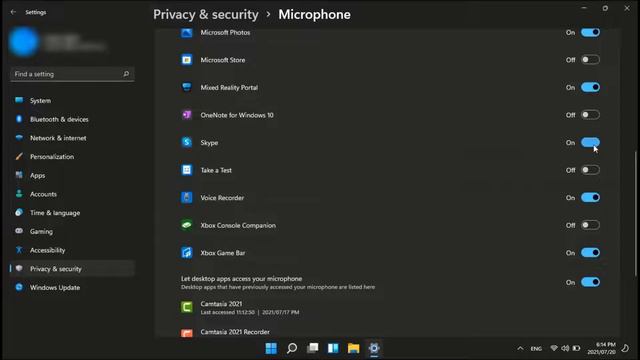Open Personalization settings
The height and width of the screenshot is (360, 640).
(x=72, y=157)
